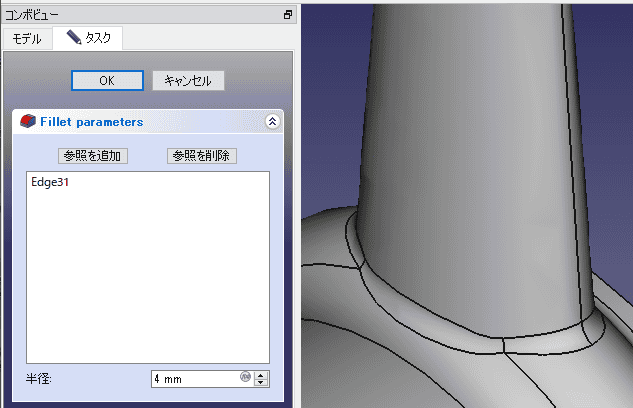633x408 pixels.
Task: Click the キャンセル button
Action: pyautogui.click(x=188, y=81)
